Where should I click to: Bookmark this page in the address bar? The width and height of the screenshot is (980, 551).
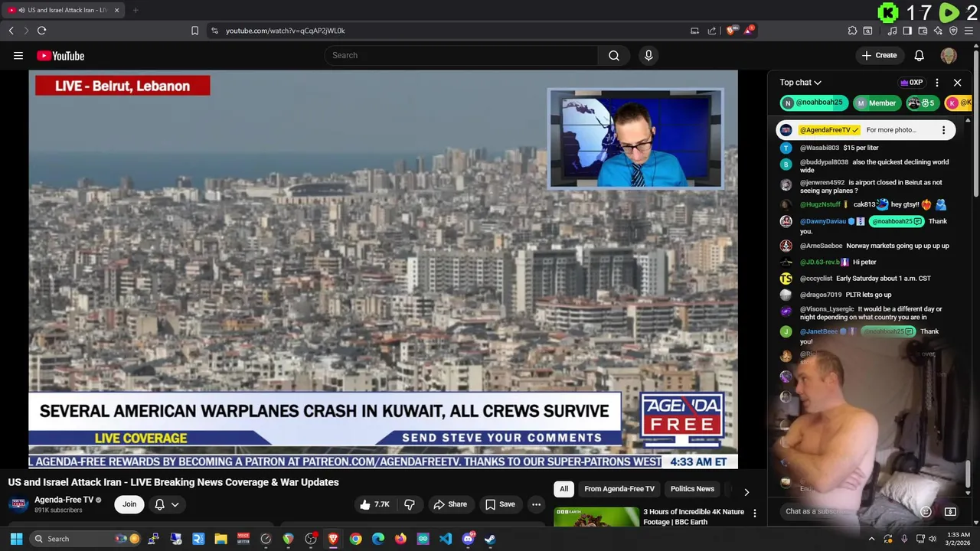194,31
